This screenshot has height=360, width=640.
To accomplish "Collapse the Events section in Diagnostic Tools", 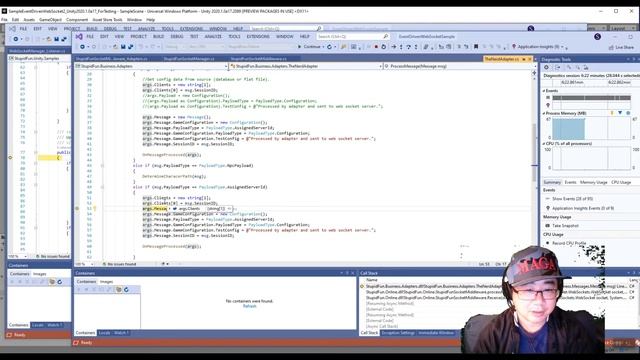I will (544, 91).
